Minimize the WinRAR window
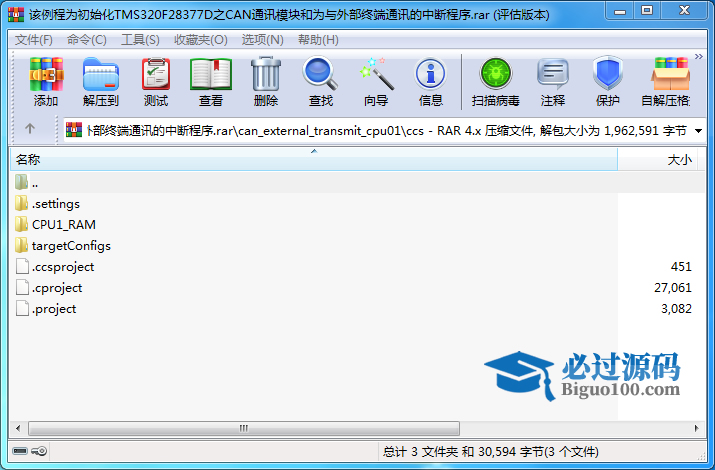The height and width of the screenshot is (470, 715). point(620,10)
